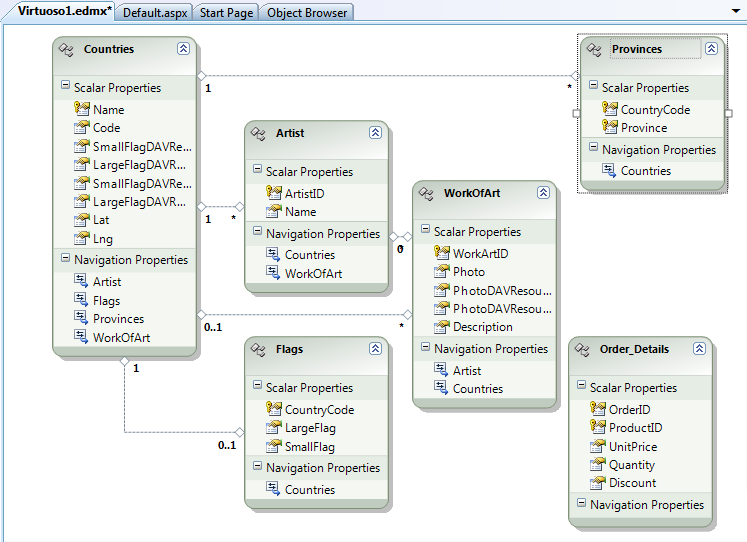This screenshot has height=542, width=747.
Task: Collapse the Provinces entity with chevron button
Action: click(x=711, y=48)
